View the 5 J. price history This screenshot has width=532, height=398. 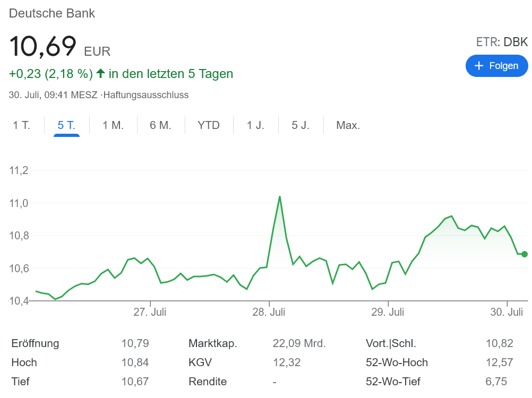tap(301, 126)
